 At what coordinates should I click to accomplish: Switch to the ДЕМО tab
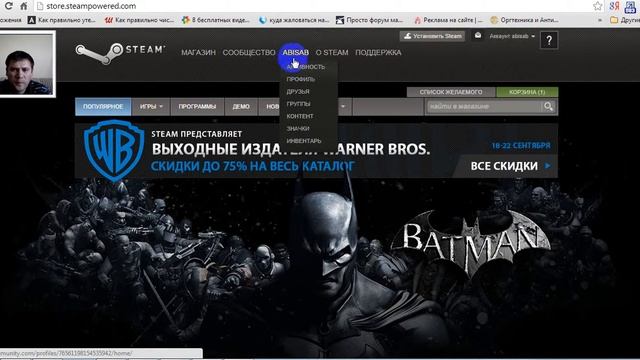(x=241, y=107)
